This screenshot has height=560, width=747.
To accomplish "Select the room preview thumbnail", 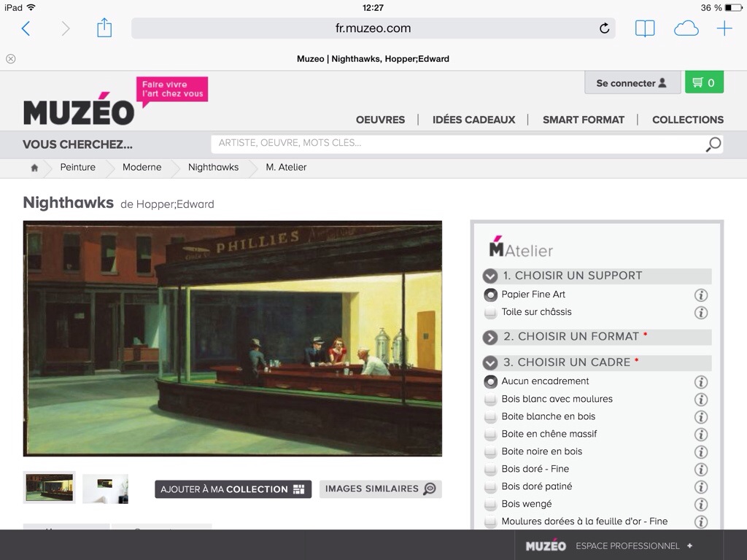I will pyautogui.click(x=105, y=488).
